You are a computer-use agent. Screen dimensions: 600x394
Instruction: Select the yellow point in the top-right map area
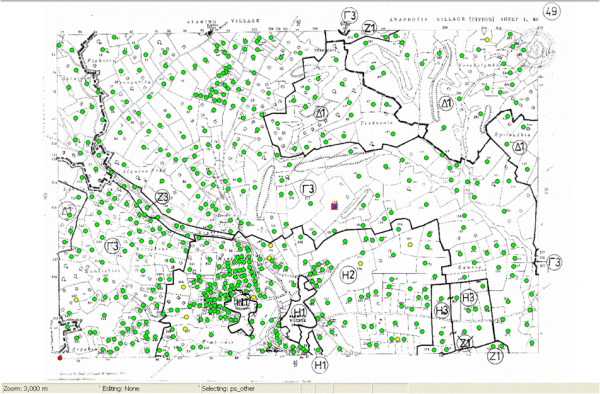point(487,40)
